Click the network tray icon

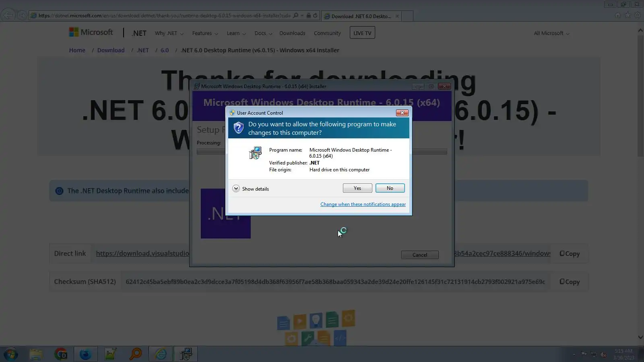(594, 354)
